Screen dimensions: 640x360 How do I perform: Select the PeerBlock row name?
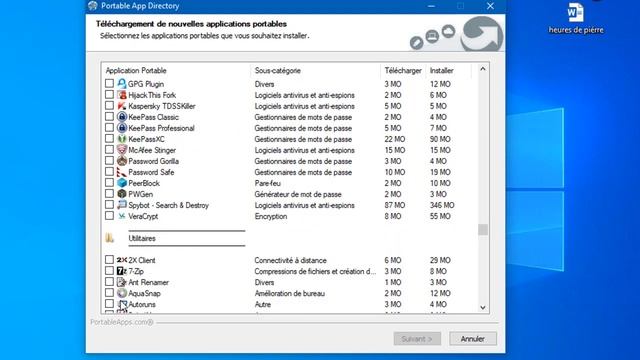point(144,183)
